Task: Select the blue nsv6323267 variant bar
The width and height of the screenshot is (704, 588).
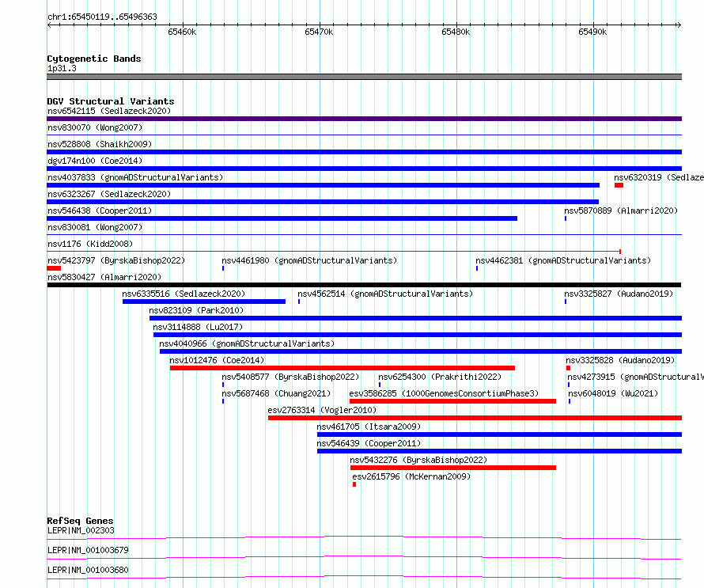Action: [323, 202]
